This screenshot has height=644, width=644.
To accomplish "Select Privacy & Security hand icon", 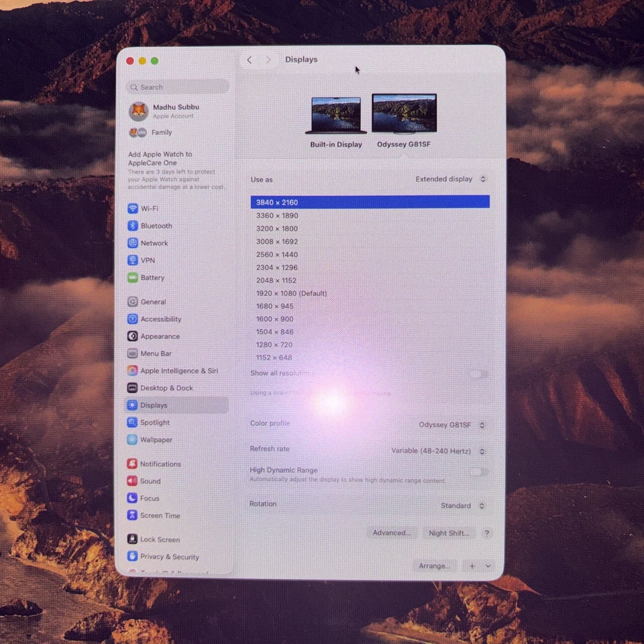I will click(132, 557).
